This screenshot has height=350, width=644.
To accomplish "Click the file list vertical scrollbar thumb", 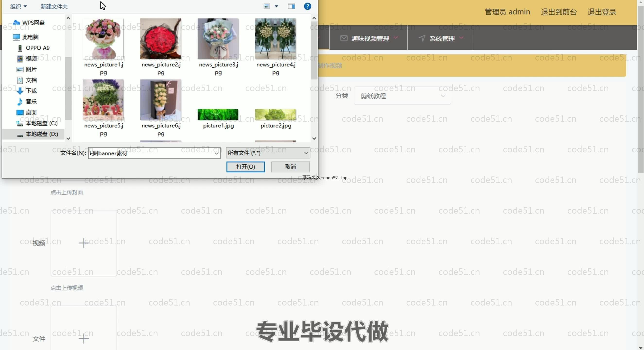I will pyautogui.click(x=314, y=51).
